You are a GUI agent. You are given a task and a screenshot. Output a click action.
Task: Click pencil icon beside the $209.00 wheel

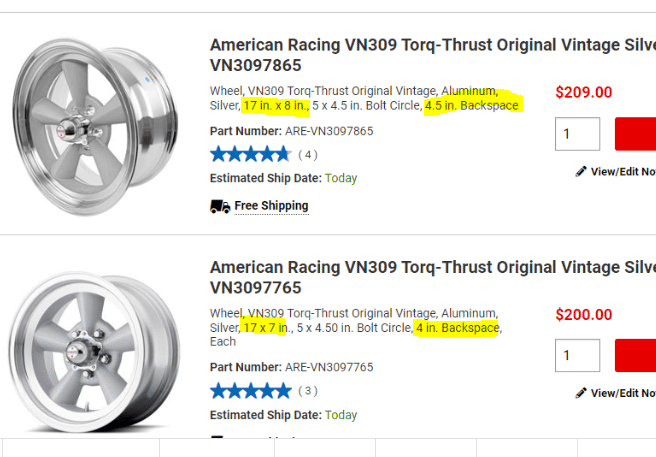click(581, 171)
